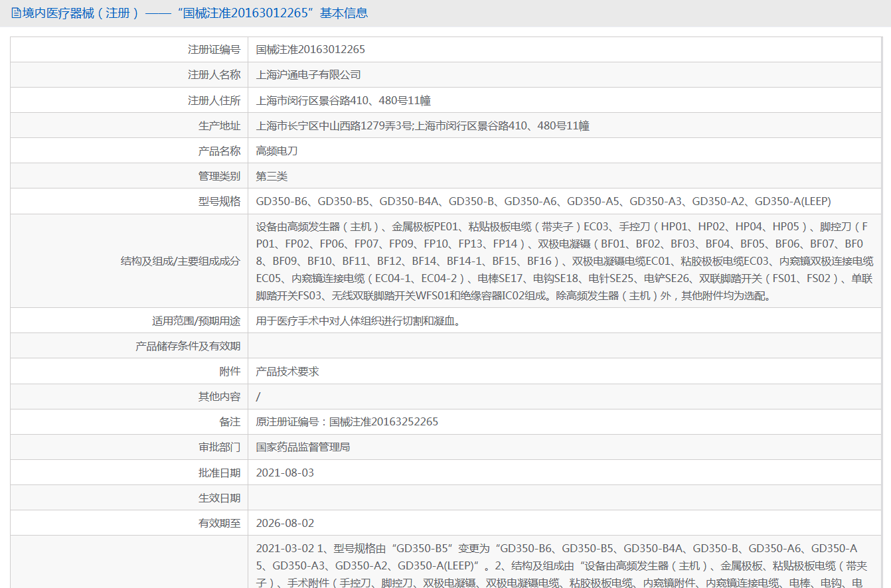Image resolution: width=891 pixels, height=588 pixels.
Task: Select the 有效期至 label cell
Action: [x=129, y=523]
